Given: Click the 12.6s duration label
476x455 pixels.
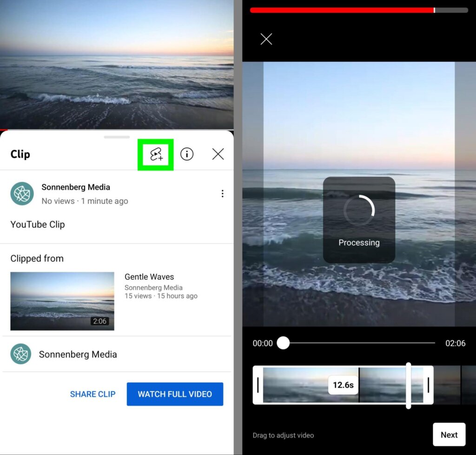Looking at the screenshot, I should [343, 385].
